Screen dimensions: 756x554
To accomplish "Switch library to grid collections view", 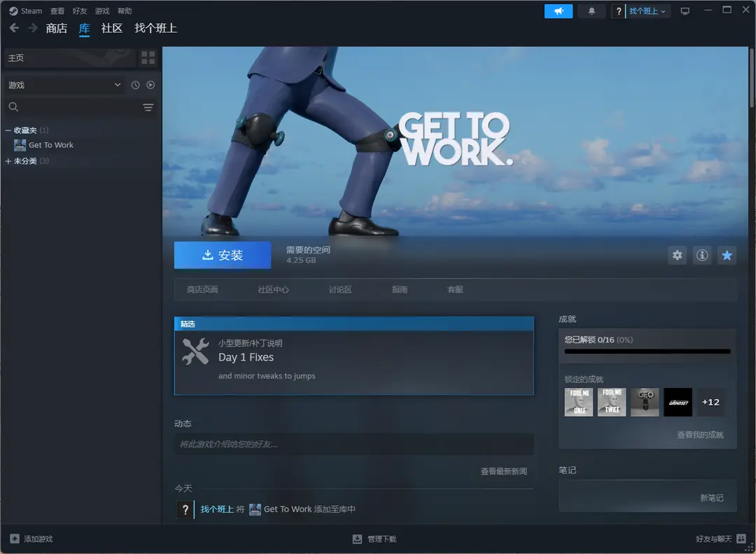I will (x=148, y=58).
